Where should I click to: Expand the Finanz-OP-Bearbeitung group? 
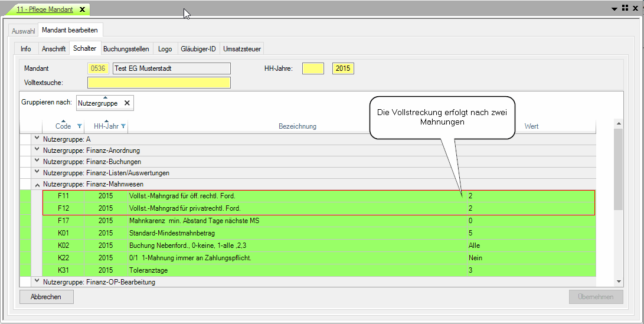[37, 282]
